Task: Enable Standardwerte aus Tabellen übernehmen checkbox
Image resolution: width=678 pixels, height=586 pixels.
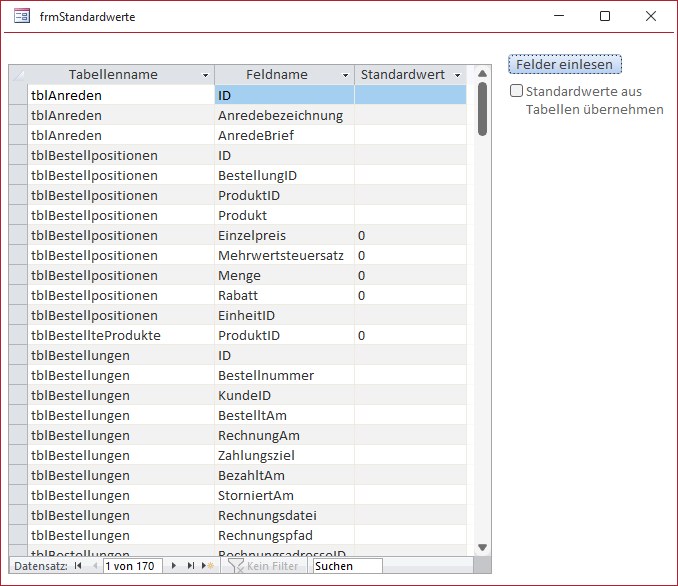Action: [x=516, y=91]
